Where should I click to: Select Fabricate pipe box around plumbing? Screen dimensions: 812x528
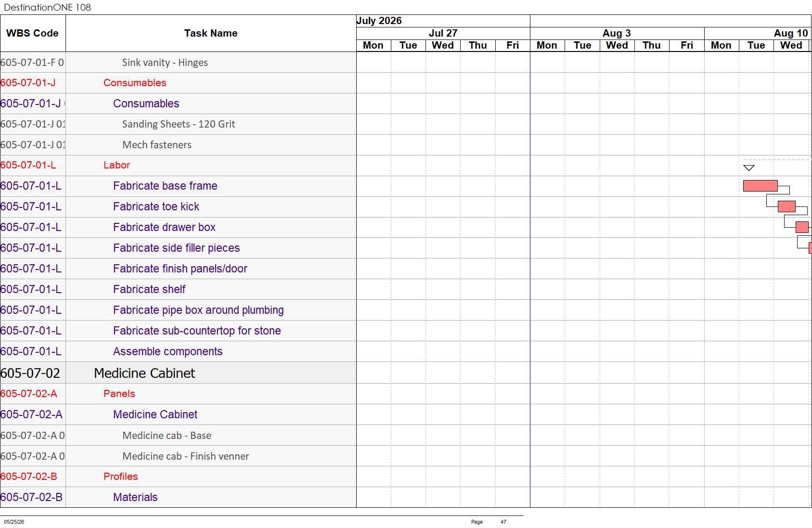tap(198, 310)
